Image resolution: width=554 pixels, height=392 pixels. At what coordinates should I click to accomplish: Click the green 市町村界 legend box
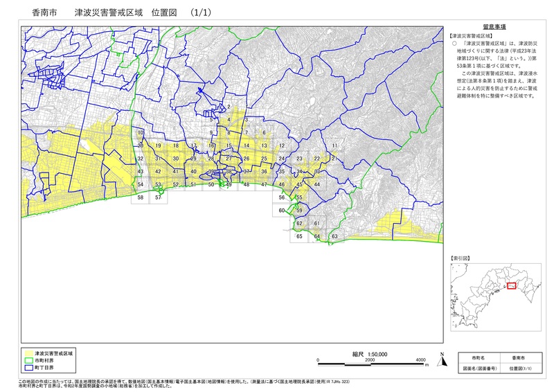[28, 360]
